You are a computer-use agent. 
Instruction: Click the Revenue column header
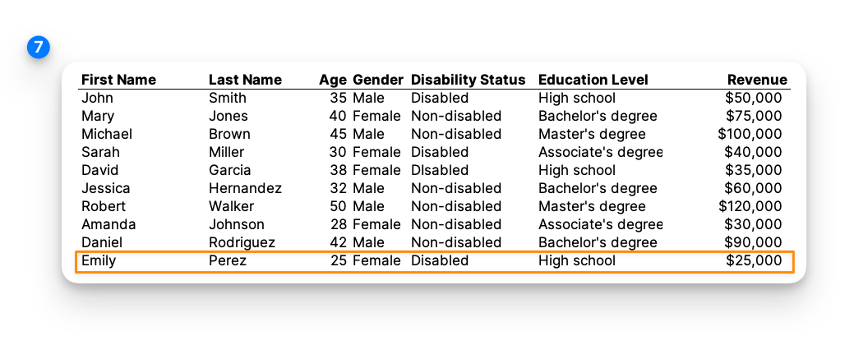pyautogui.click(x=757, y=80)
